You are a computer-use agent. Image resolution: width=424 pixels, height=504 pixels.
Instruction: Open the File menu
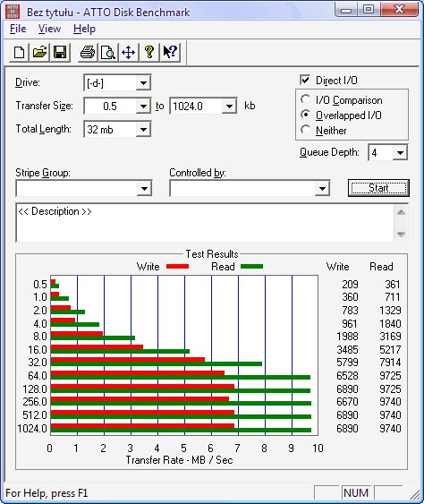point(18,29)
